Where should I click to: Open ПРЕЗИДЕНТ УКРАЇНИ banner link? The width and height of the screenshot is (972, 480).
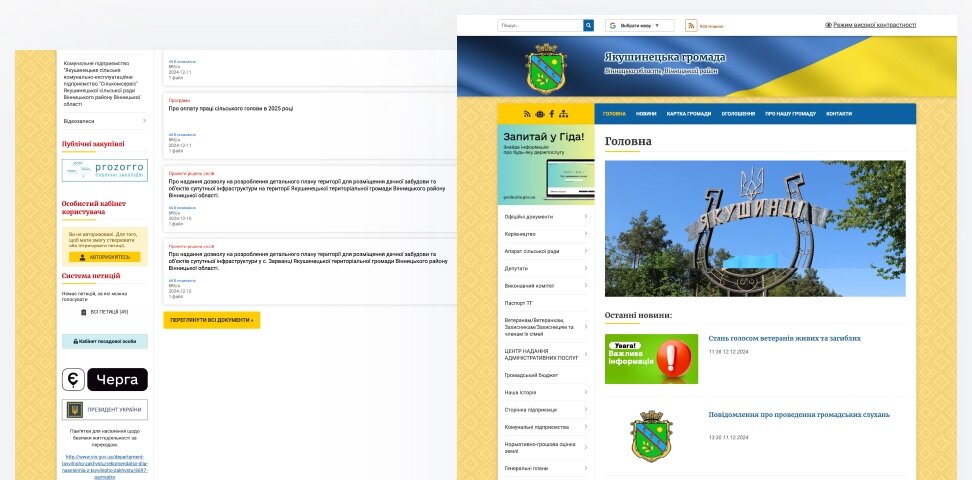tap(105, 410)
